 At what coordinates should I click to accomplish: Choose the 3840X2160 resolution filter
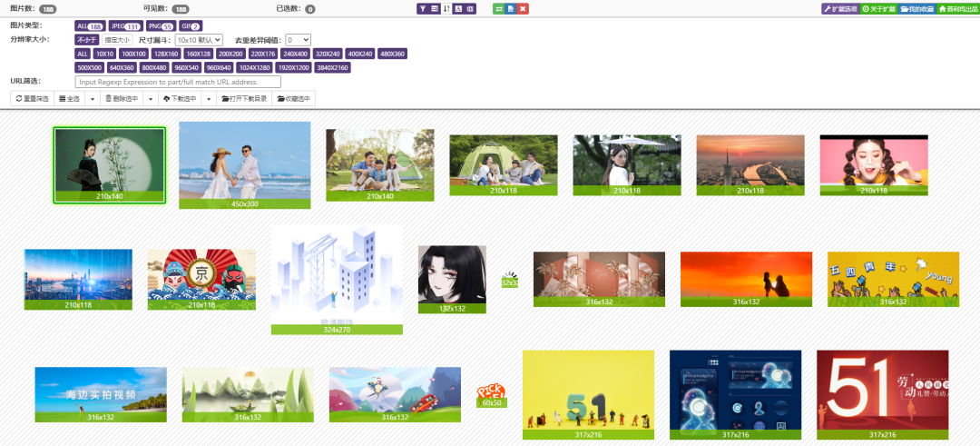point(332,67)
